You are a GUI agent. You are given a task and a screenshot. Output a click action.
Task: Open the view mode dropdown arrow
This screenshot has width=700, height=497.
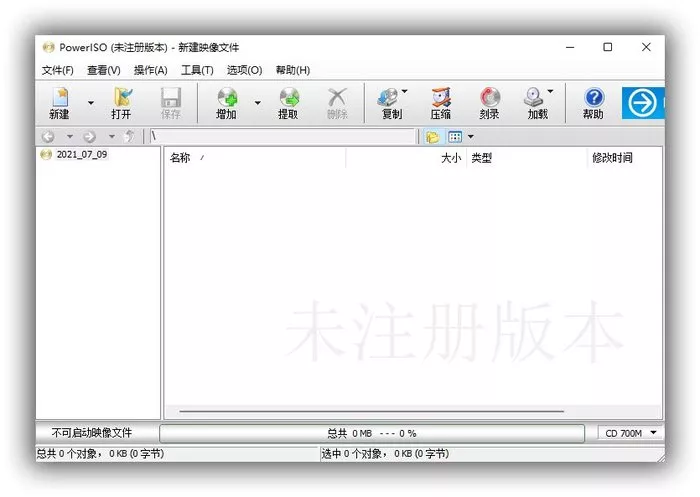(x=471, y=137)
